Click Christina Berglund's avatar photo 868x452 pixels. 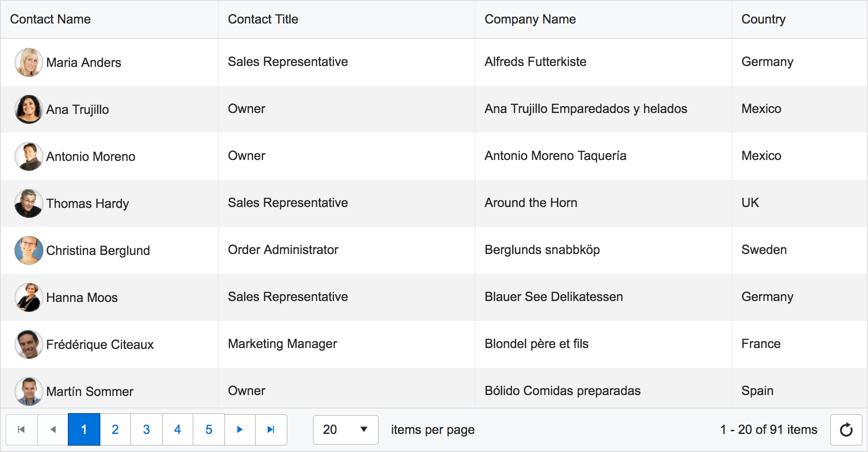[29, 250]
